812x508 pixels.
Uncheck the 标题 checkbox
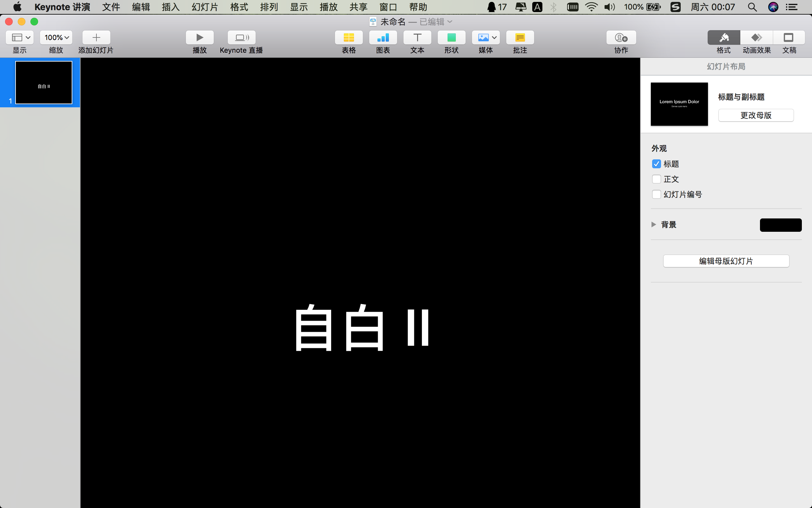click(x=656, y=164)
